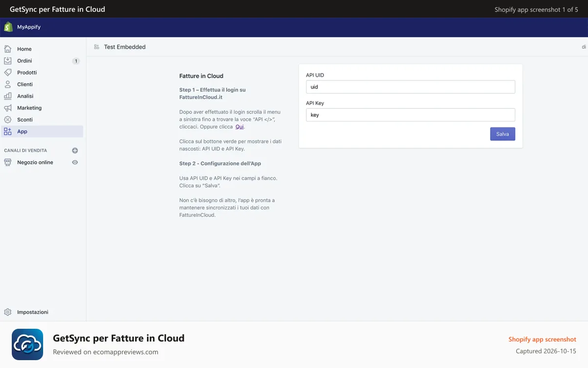Click the Fatture in Cloud heading
Image resolution: width=588 pixels, height=368 pixels.
(x=201, y=76)
